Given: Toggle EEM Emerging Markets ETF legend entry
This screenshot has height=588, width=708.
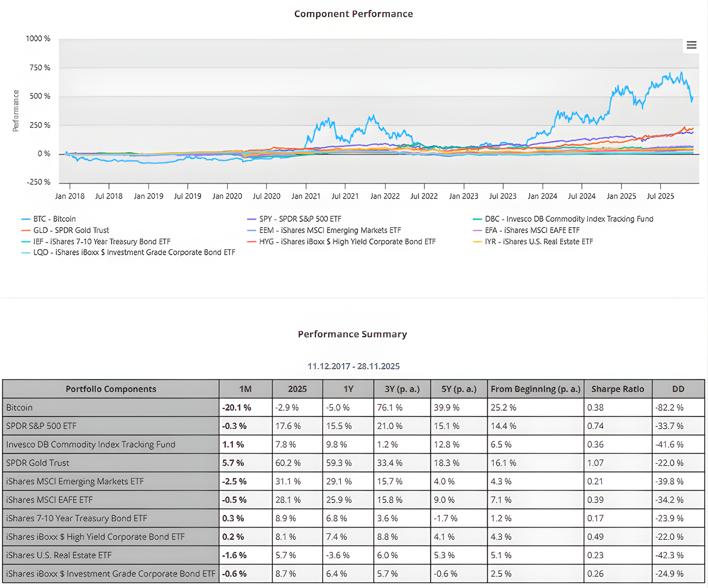Looking at the screenshot, I should [330, 230].
